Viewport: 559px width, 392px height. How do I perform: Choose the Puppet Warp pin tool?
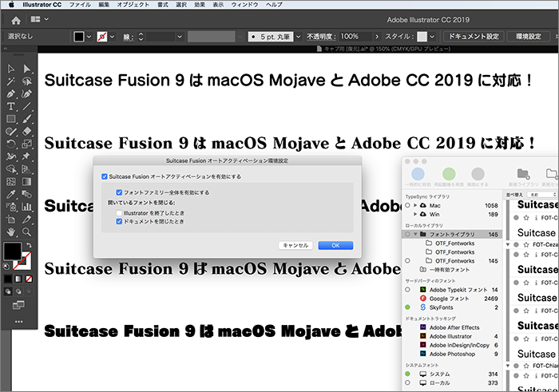[x=26, y=156]
